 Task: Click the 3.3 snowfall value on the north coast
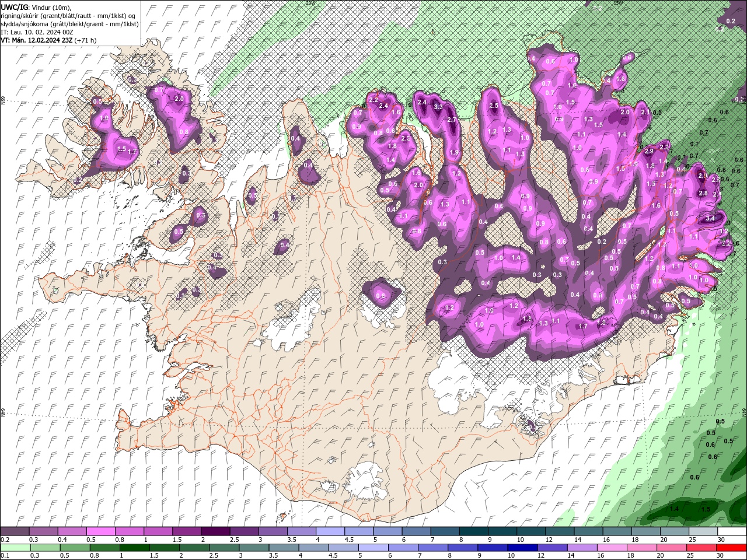[439, 107]
